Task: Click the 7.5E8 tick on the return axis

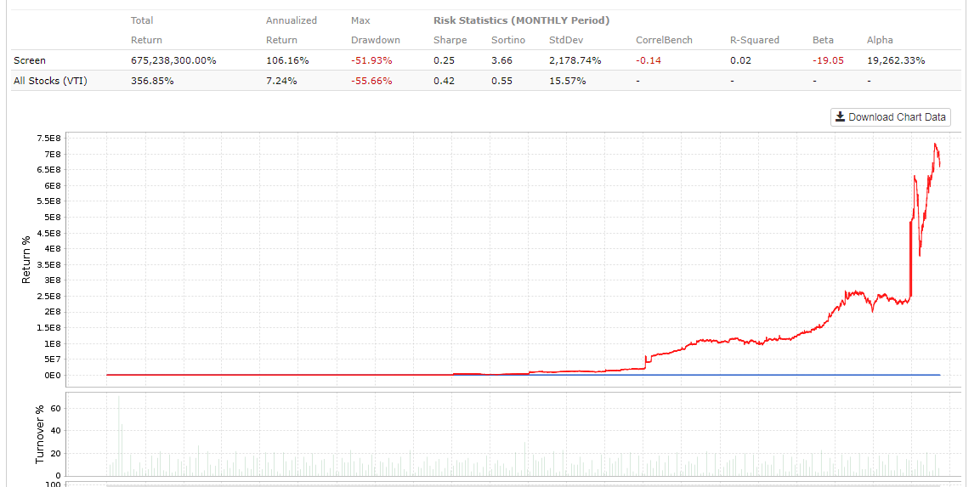Action: point(73,139)
